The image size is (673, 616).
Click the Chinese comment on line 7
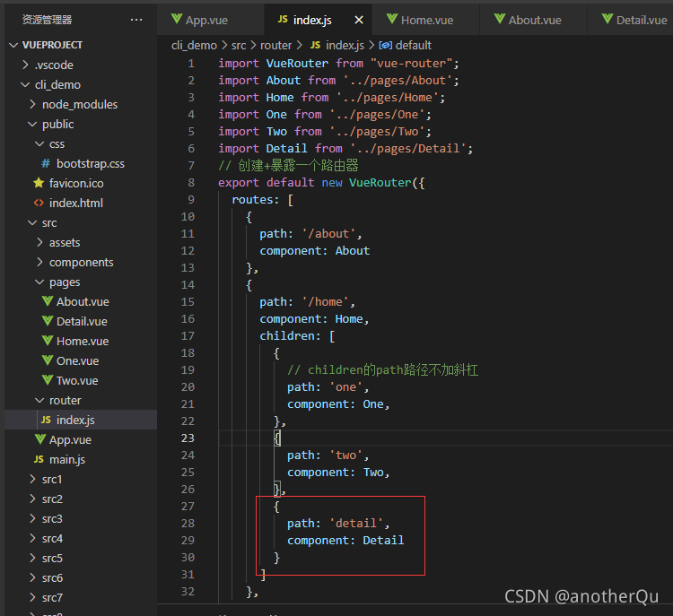click(288, 166)
